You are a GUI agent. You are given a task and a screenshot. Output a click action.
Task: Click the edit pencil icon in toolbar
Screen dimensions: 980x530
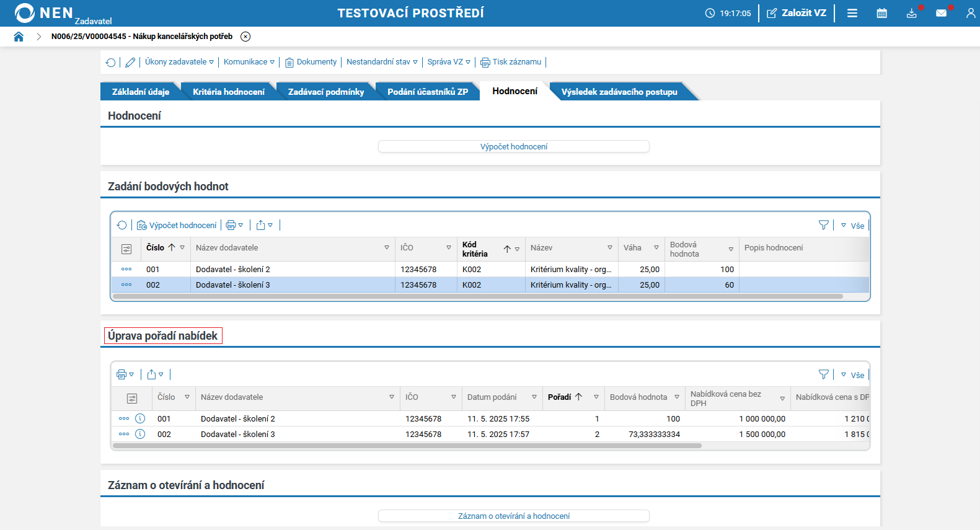coord(130,62)
